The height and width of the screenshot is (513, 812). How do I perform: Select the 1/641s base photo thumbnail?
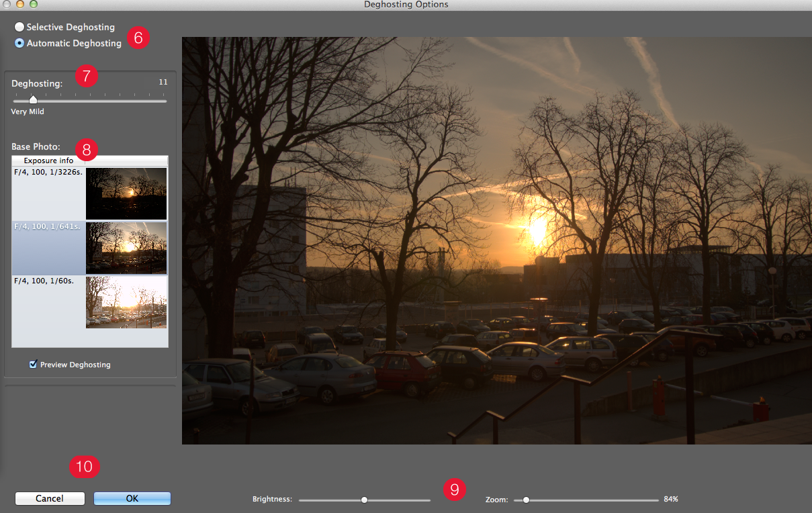tap(126, 248)
